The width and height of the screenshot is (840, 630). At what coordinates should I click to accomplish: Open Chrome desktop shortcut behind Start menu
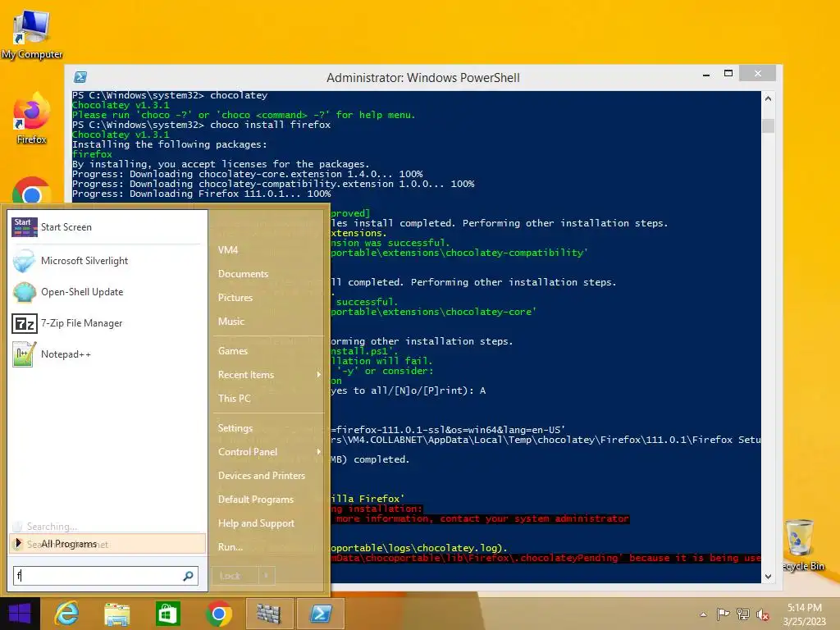(x=32, y=190)
